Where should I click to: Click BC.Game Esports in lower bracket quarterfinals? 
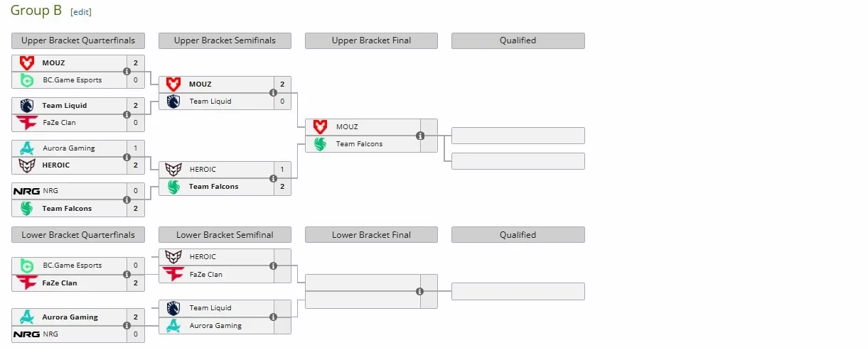click(72, 266)
